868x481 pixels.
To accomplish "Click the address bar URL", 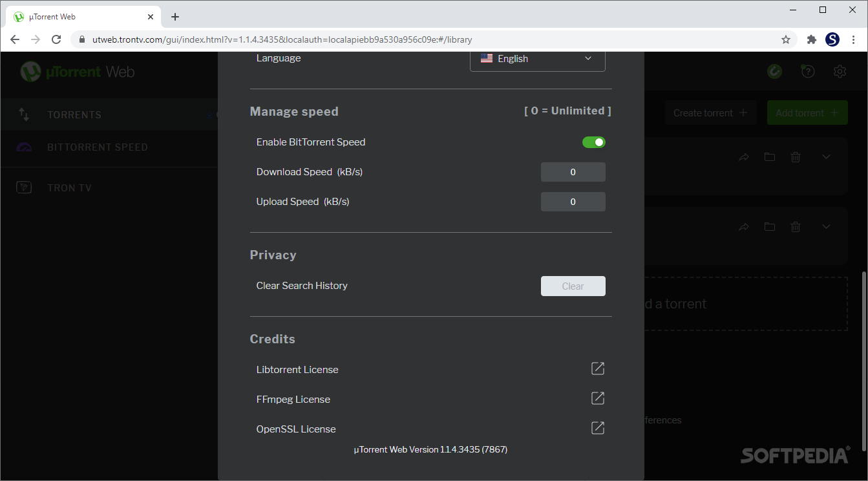I will [x=282, y=39].
